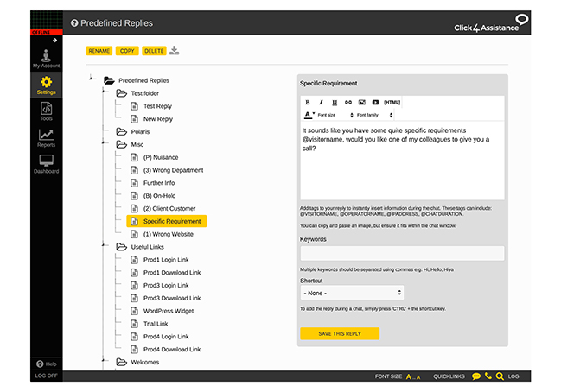Open Reports from the left sidebar

[x=46, y=138]
